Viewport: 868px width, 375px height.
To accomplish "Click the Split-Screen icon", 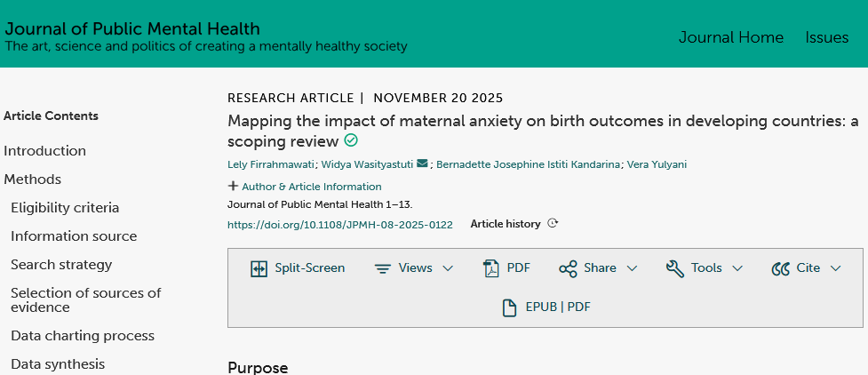I will (x=259, y=268).
